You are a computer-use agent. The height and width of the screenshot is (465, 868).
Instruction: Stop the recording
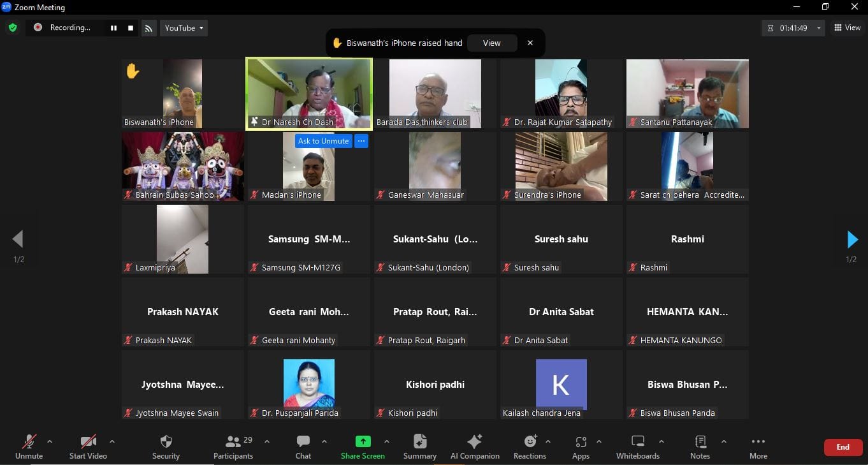(x=131, y=28)
